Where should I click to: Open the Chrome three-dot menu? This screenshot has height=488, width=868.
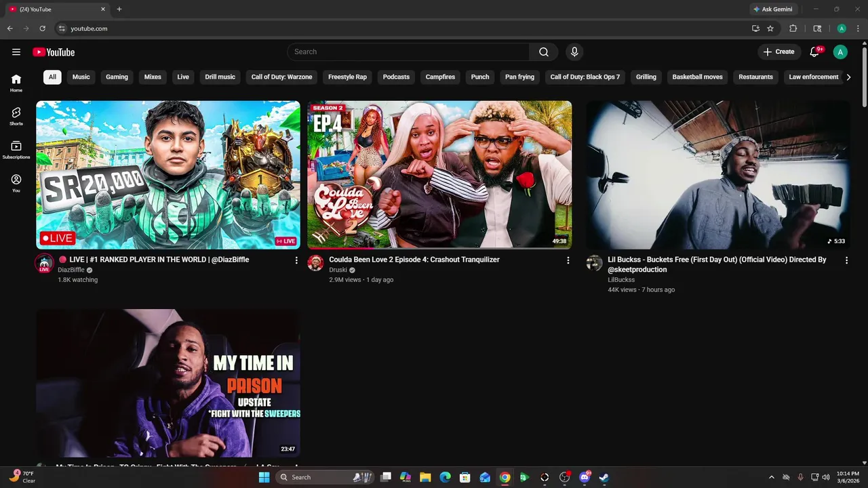859,28
